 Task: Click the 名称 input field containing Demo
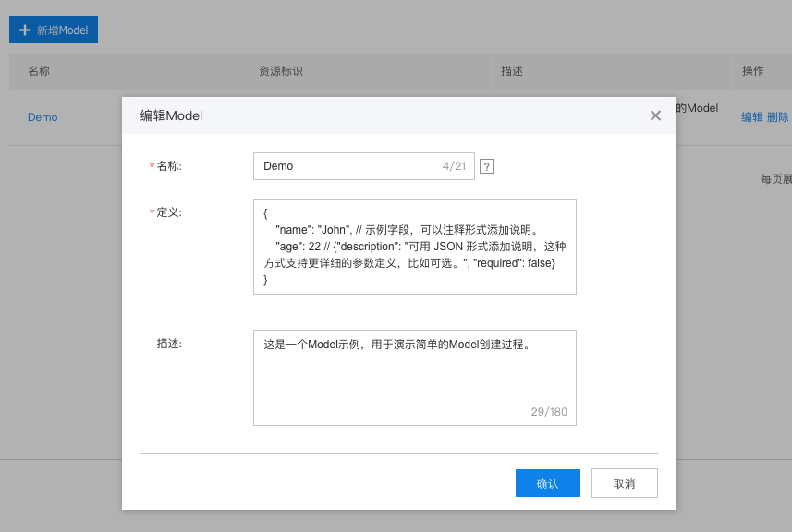(x=347, y=166)
